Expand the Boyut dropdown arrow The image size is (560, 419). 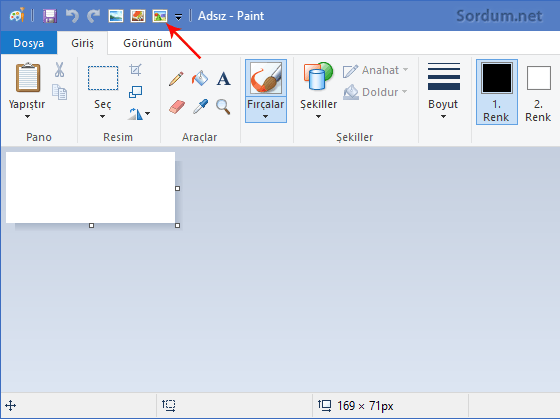pos(443,117)
